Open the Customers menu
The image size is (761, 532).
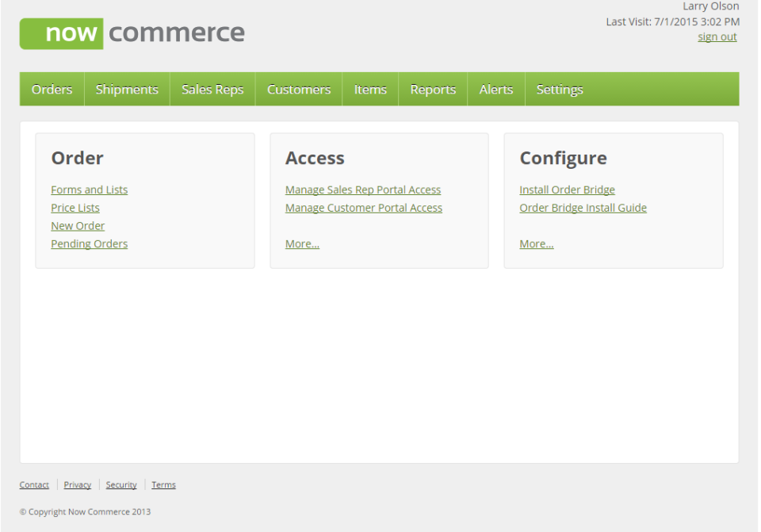[297, 89]
